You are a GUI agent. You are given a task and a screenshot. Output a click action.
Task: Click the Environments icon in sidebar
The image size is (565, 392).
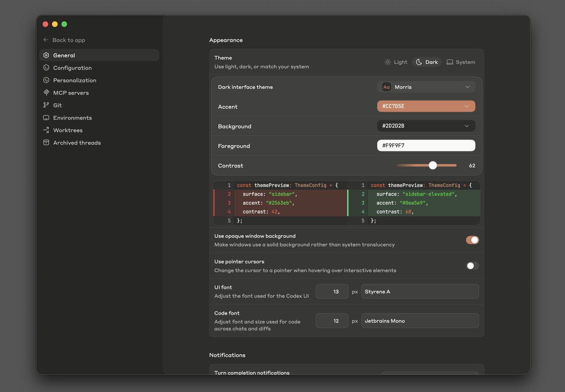46,117
